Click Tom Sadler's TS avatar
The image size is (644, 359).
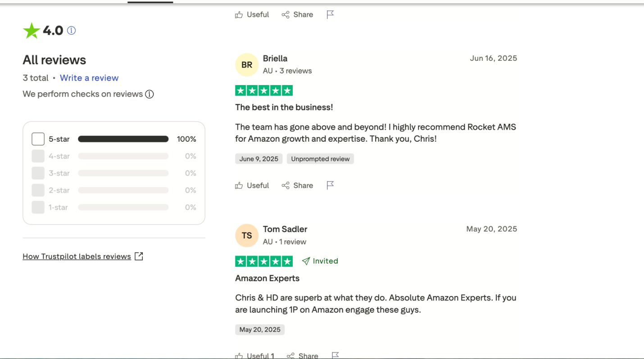247,235
